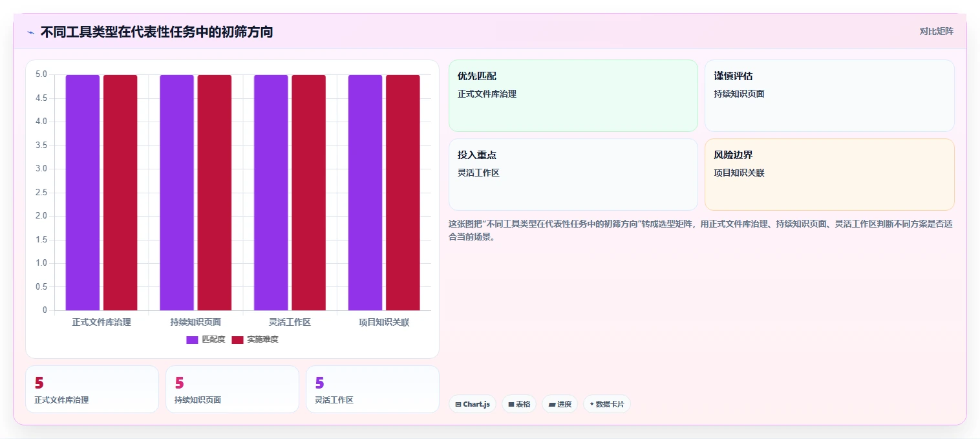Viewport: 980px width, 439px height.
Task: Select the Chart.js tag chip
Action: point(473,404)
